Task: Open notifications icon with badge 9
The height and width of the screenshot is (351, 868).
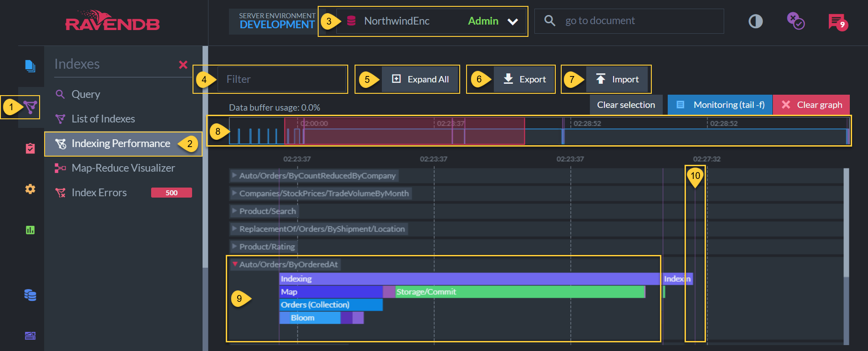Action: (x=838, y=21)
